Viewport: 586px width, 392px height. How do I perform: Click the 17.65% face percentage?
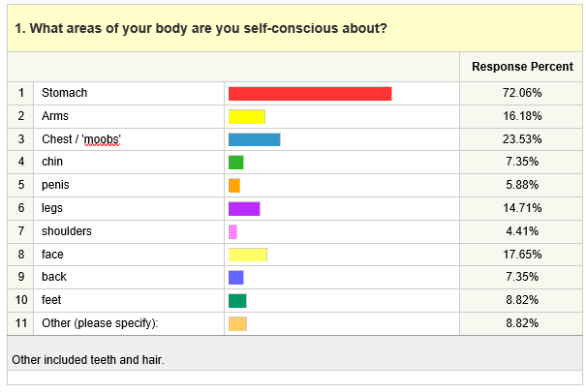[x=522, y=255]
